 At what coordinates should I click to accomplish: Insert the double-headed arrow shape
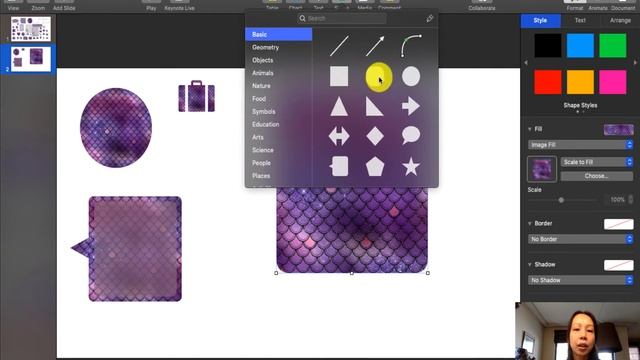339,136
